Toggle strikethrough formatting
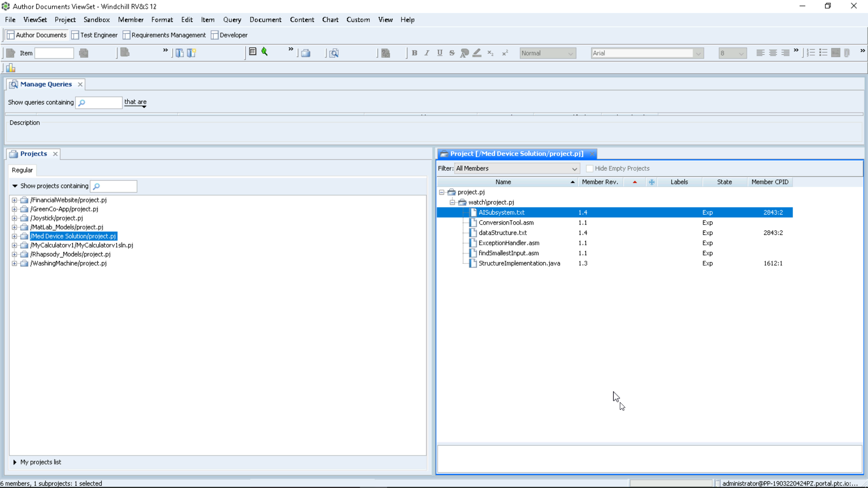The height and width of the screenshot is (488, 868). pyautogui.click(x=452, y=53)
